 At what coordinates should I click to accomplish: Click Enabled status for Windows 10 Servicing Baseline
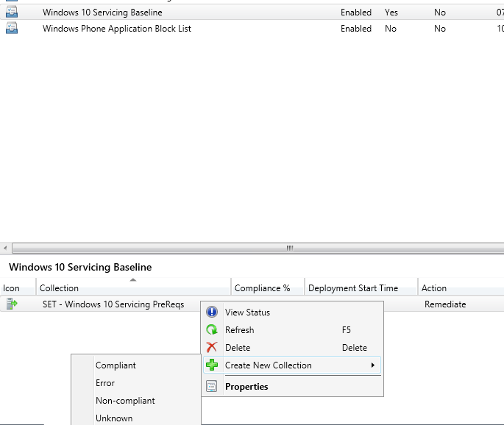356,12
